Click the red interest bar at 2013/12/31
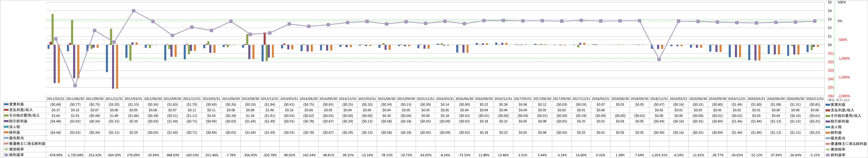The height and width of the screenshot is (158, 868). point(265,39)
